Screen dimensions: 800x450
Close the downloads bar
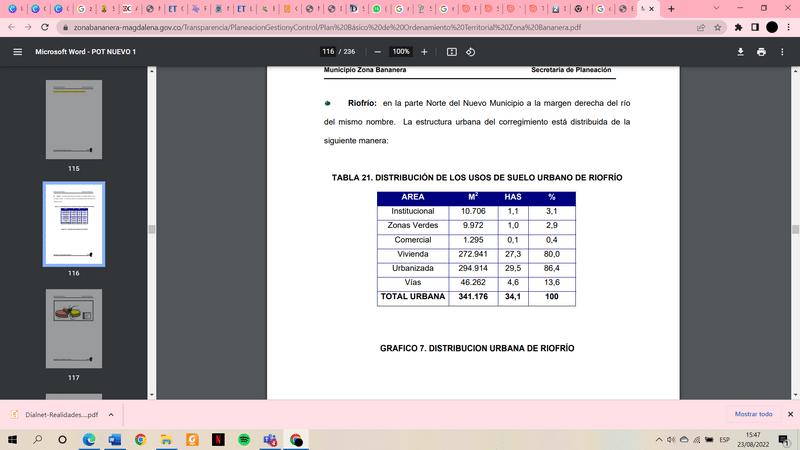(x=790, y=414)
